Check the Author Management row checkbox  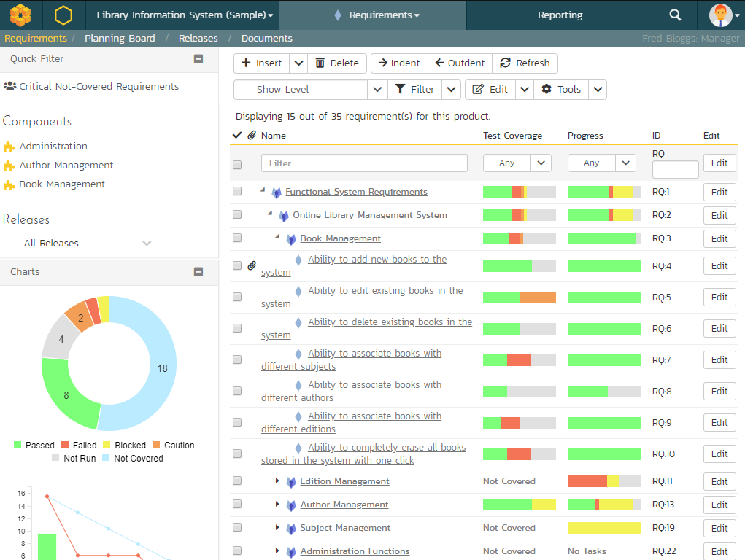click(237, 504)
